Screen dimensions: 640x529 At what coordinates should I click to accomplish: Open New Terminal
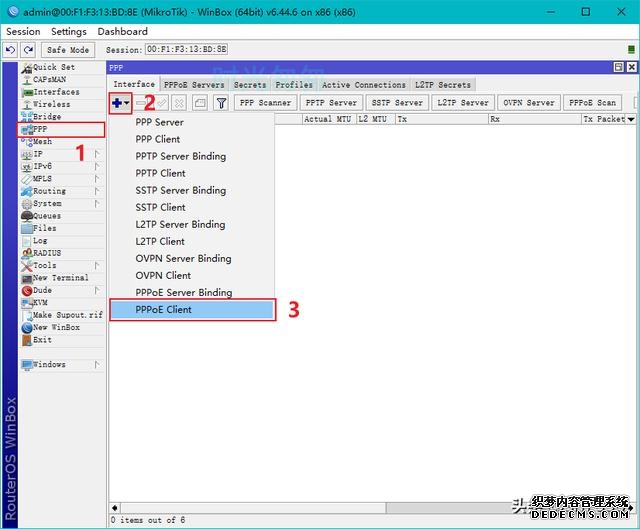[62, 278]
